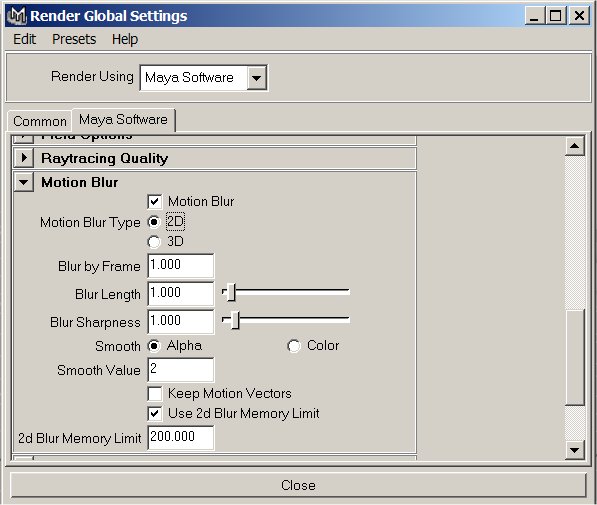This screenshot has height=505, width=597.
Task: Click the Smooth Value input field
Action: [180, 369]
